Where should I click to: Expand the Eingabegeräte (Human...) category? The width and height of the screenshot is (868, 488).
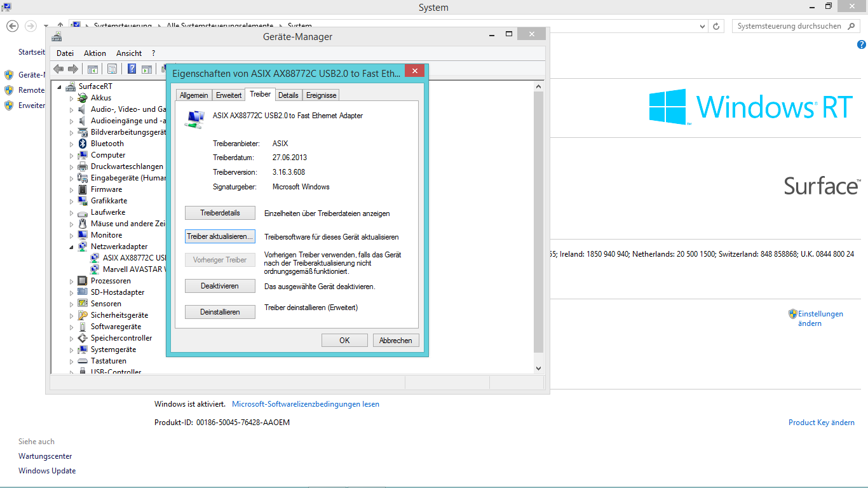coord(72,178)
